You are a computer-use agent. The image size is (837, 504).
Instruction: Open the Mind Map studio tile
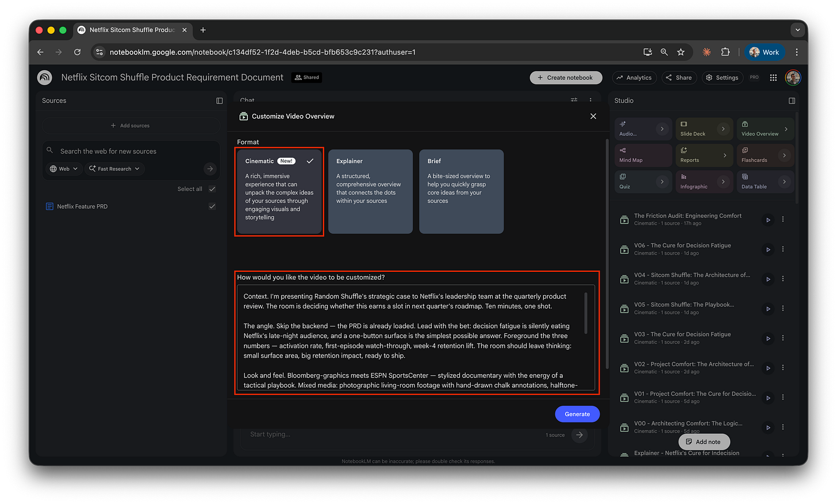[x=643, y=156]
